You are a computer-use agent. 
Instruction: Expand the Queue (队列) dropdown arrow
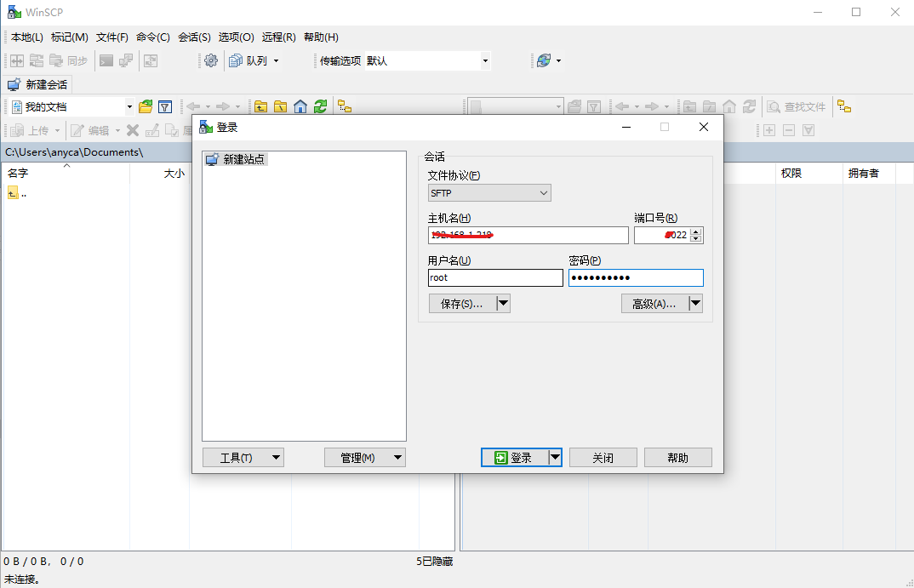coord(277,60)
